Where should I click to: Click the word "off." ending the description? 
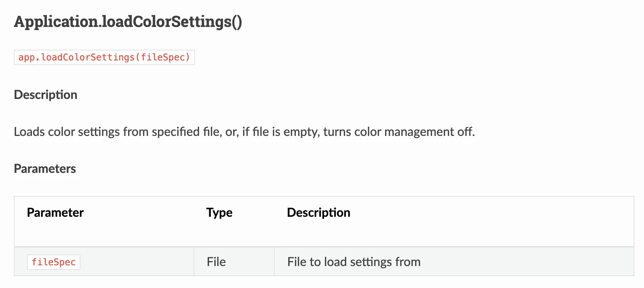pos(466,132)
